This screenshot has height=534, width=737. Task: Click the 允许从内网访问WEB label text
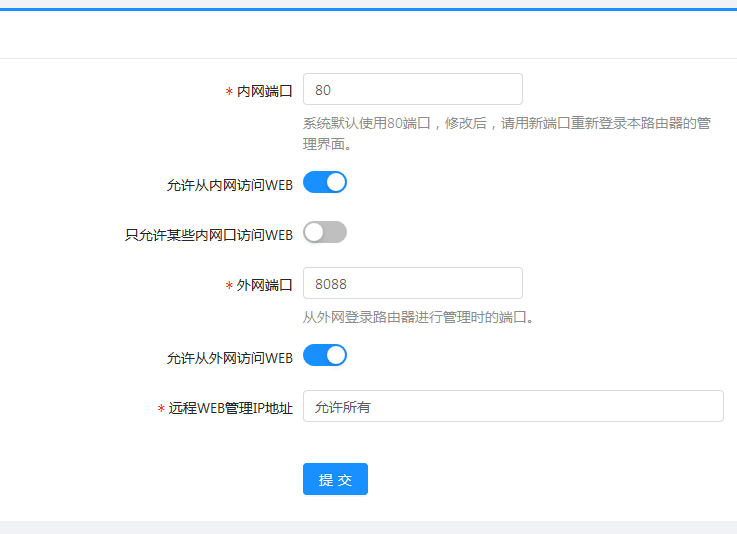(x=229, y=185)
